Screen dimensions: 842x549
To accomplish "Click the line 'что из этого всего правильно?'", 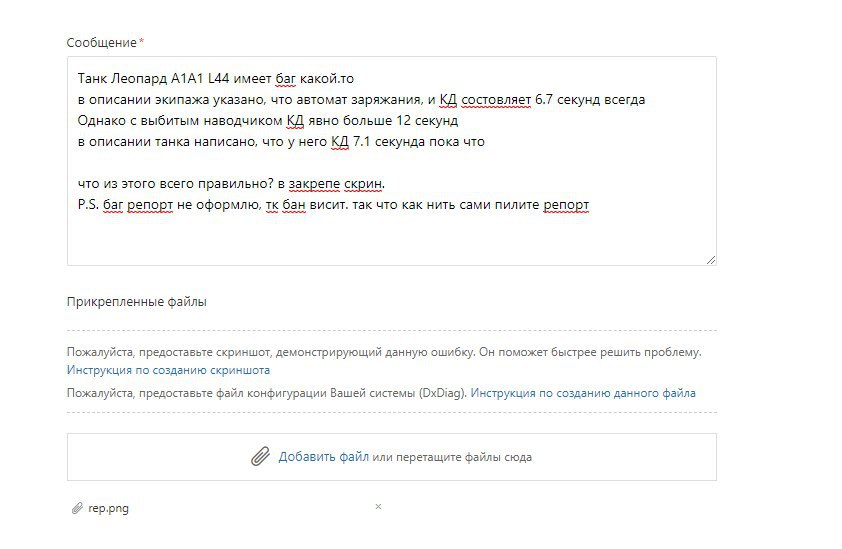I will pyautogui.click(x=231, y=184).
